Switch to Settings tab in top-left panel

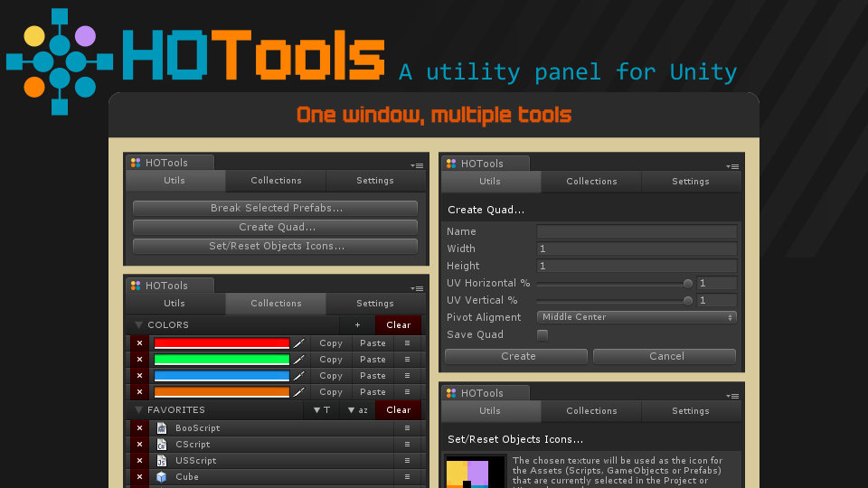point(375,181)
